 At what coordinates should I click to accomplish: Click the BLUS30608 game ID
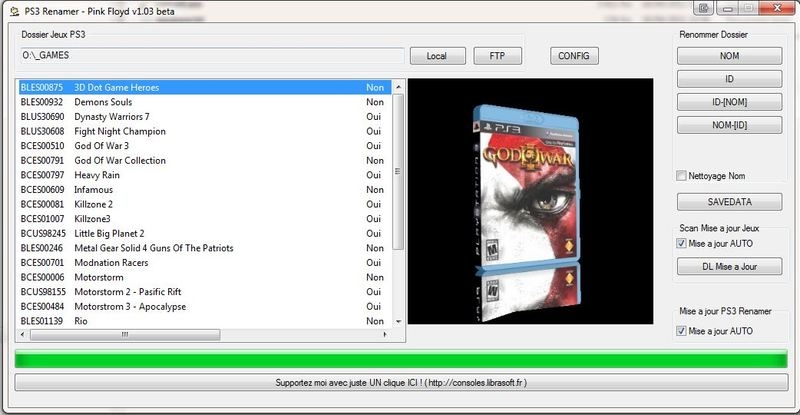pos(42,131)
